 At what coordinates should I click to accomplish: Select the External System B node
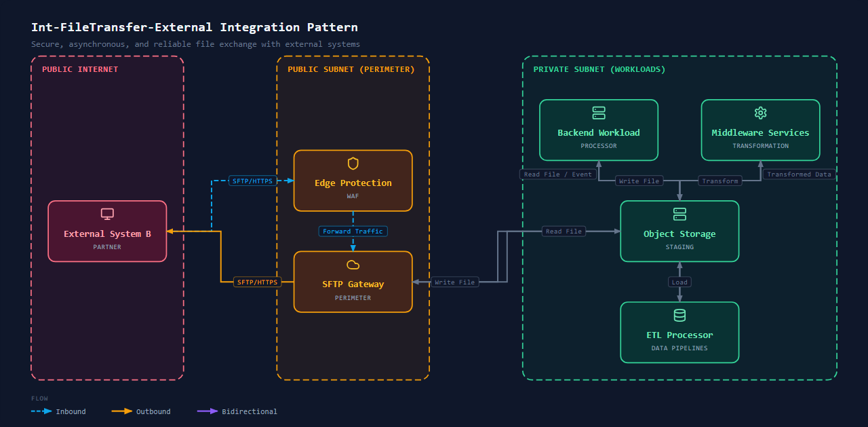pos(107,231)
